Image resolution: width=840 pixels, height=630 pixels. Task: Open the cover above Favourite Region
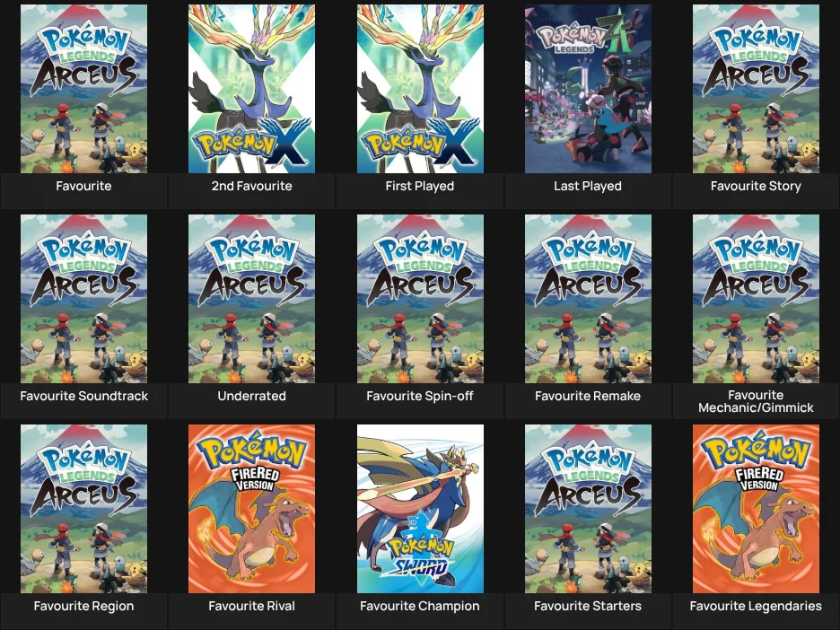tap(83, 509)
